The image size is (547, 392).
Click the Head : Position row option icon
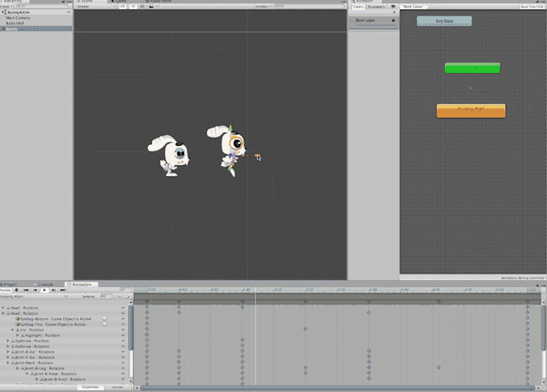coord(123,308)
